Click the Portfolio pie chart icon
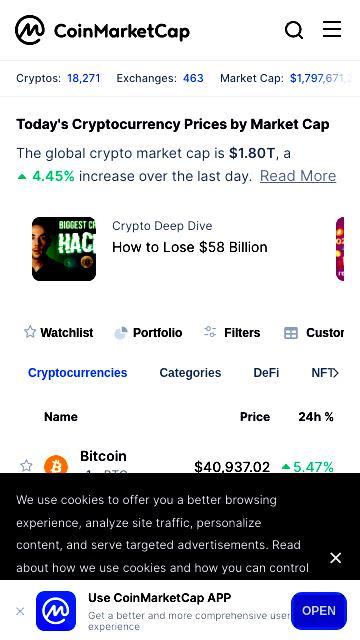This screenshot has height=640, width=360. [x=120, y=333]
